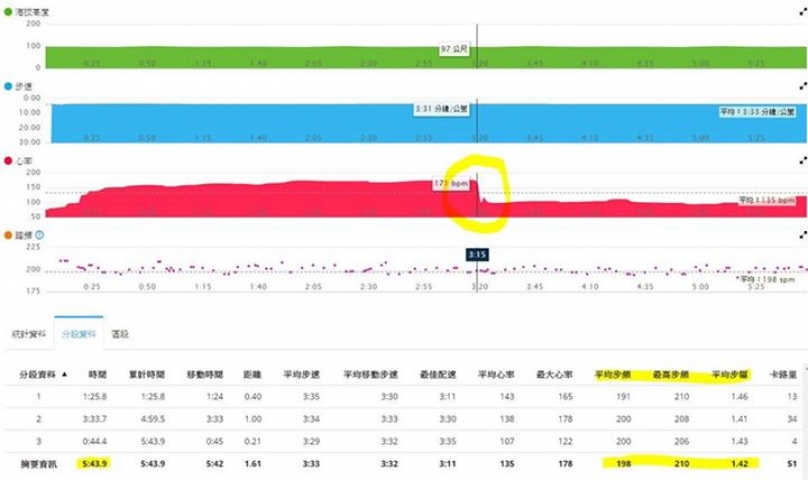The image size is (808, 480).
Task: Toggle the orange cadence legend dot
Action: 8,235
